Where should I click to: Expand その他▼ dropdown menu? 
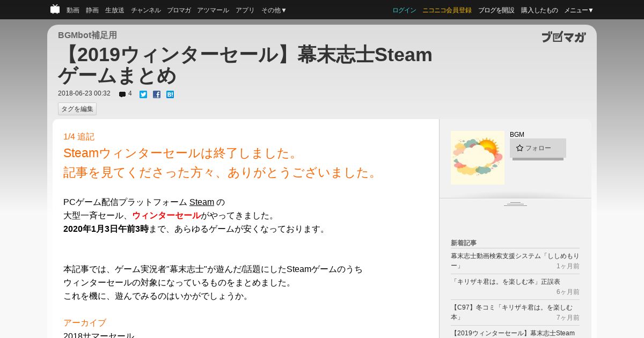coord(274,10)
